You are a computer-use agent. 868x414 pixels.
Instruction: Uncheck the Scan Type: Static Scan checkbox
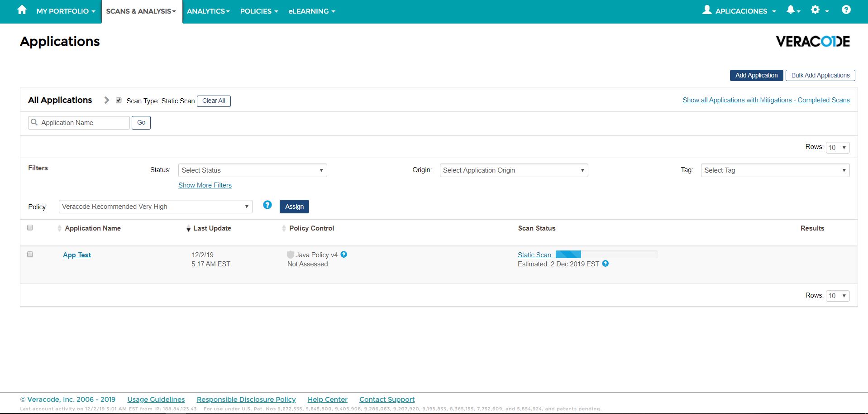tap(119, 101)
